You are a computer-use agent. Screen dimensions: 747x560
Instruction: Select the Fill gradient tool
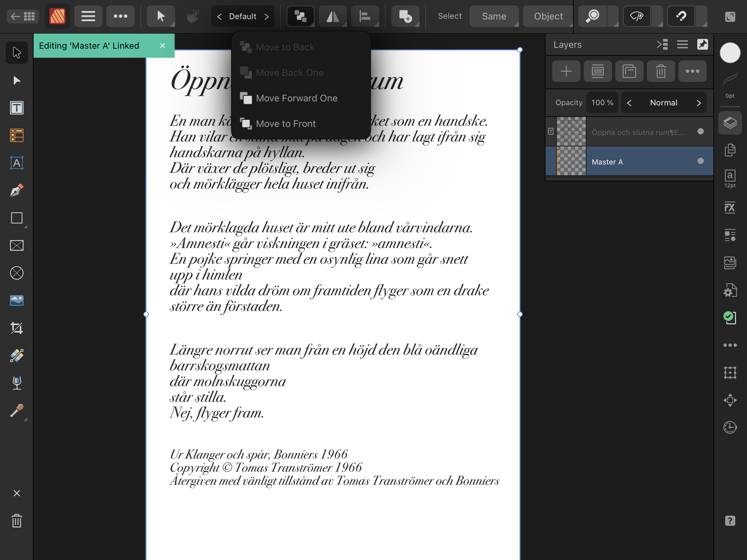pyautogui.click(x=16, y=356)
